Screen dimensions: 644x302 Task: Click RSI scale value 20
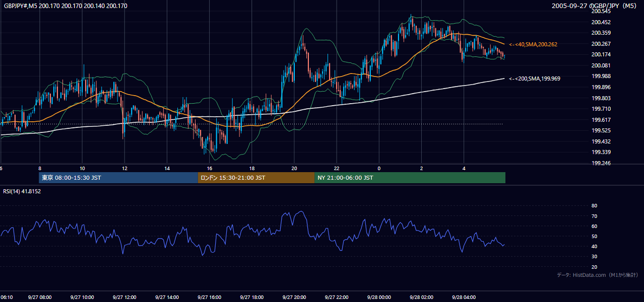tap(594, 267)
